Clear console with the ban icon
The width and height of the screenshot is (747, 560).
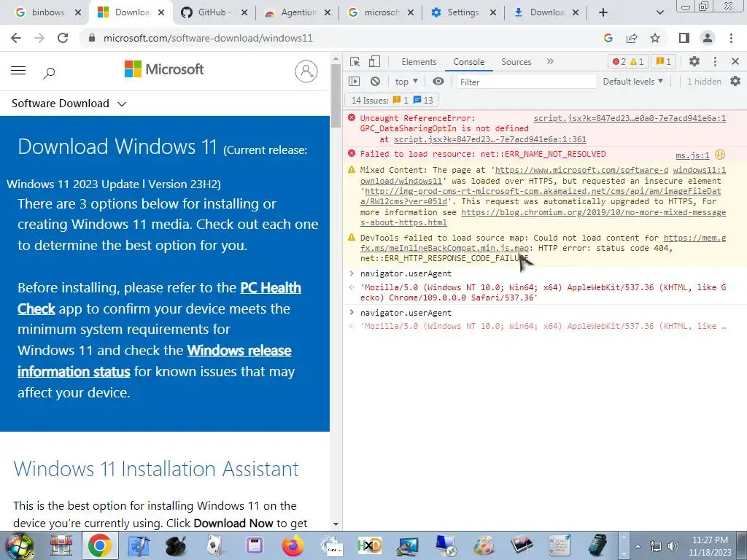tap(376, 82)
